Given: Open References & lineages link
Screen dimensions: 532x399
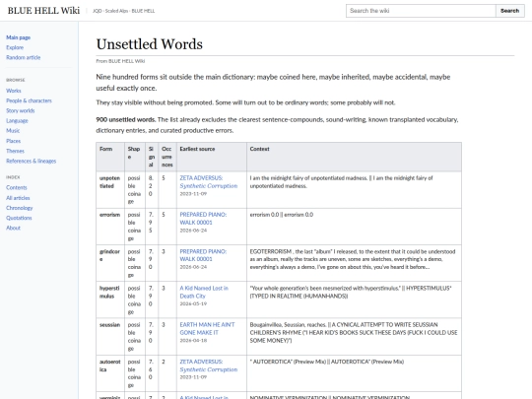Looking at the screenshot, I should tap(32, 161).
